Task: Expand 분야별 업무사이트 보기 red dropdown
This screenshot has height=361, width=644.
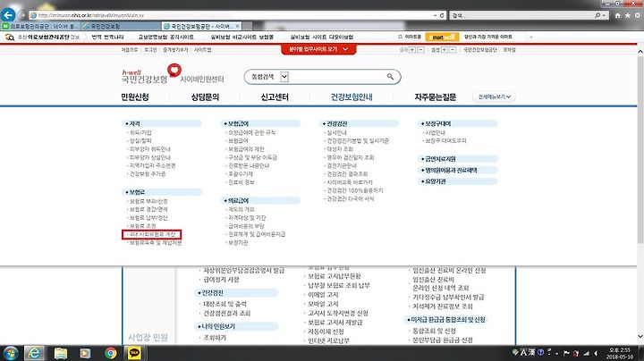Action: coord(318,49)
